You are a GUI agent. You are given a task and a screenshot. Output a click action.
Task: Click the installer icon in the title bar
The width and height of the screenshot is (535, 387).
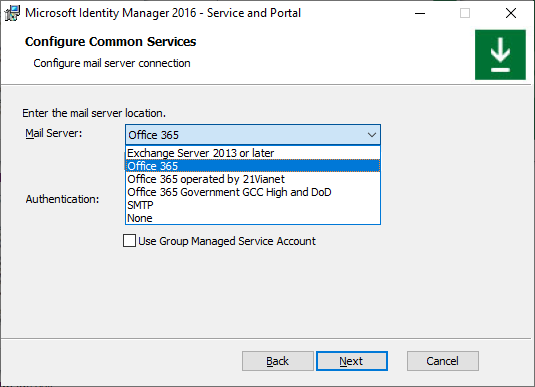12,13
